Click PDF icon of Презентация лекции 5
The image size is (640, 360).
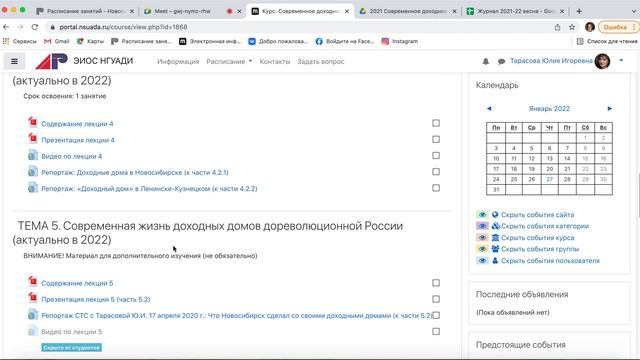(33, 298)
